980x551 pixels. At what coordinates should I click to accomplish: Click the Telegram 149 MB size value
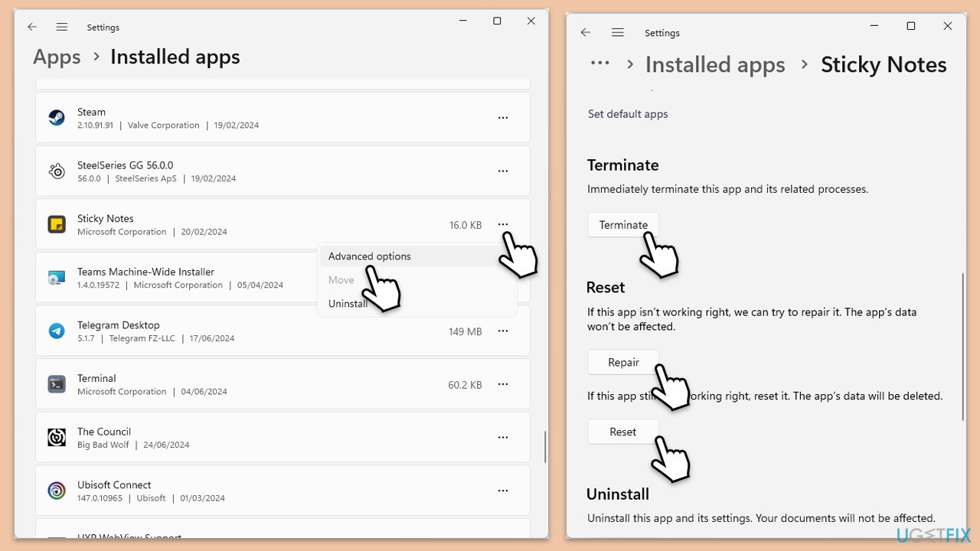465,331
